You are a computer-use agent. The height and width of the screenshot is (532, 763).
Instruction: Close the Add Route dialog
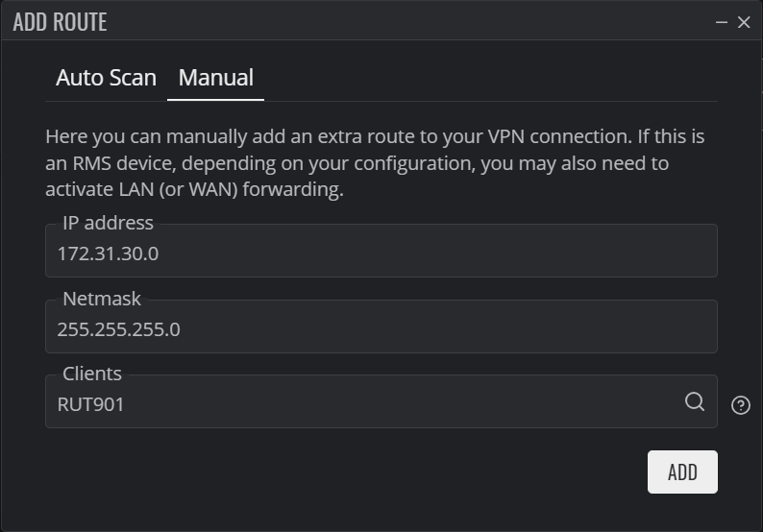pos(744,22)
